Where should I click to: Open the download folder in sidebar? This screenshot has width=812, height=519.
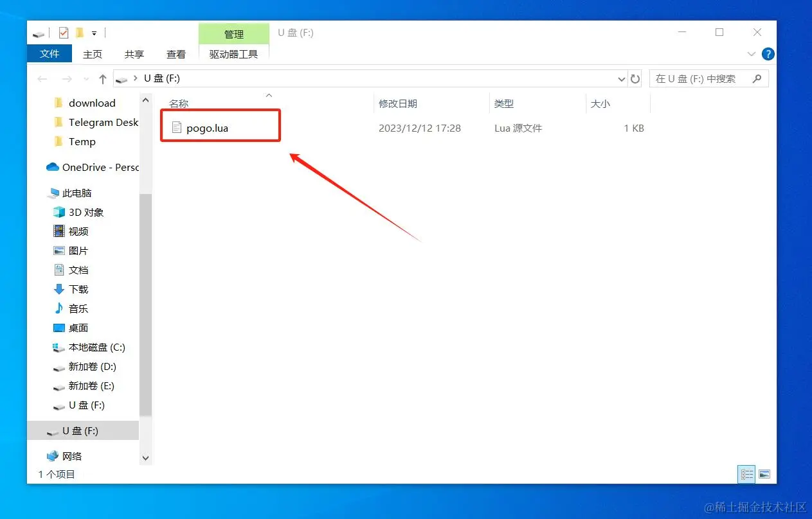tap(92, 103)
